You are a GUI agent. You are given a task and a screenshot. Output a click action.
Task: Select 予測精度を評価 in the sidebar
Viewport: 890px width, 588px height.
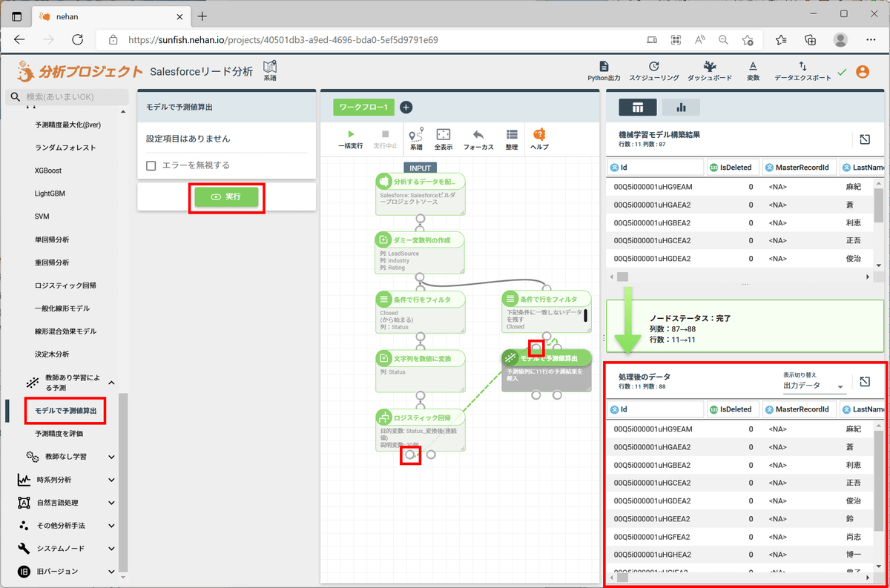point(59,433)
